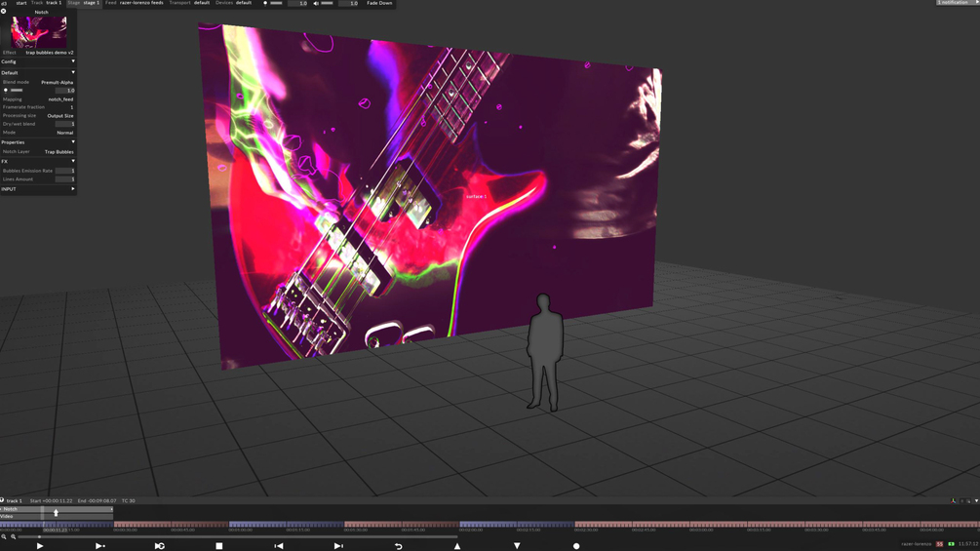This screenshot has width=980, height=551.
Task: Stop playback with the square Stop icon
Action: coord(219,546)
